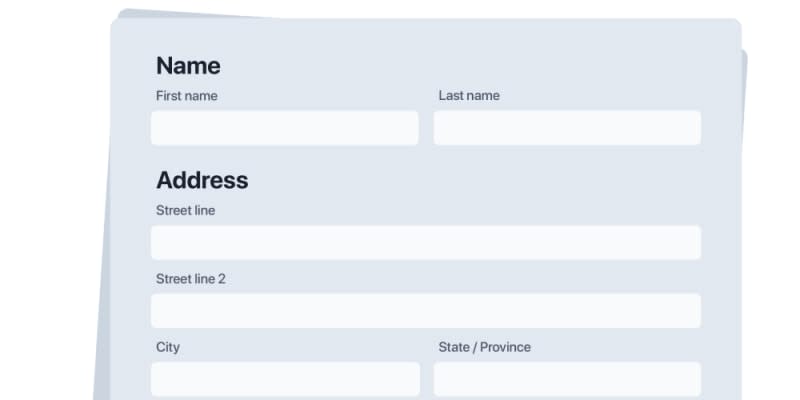The height and width of the screenshot is (400, 800).
Task: Click blank form area right of Address heading
Action: (480, 181)
